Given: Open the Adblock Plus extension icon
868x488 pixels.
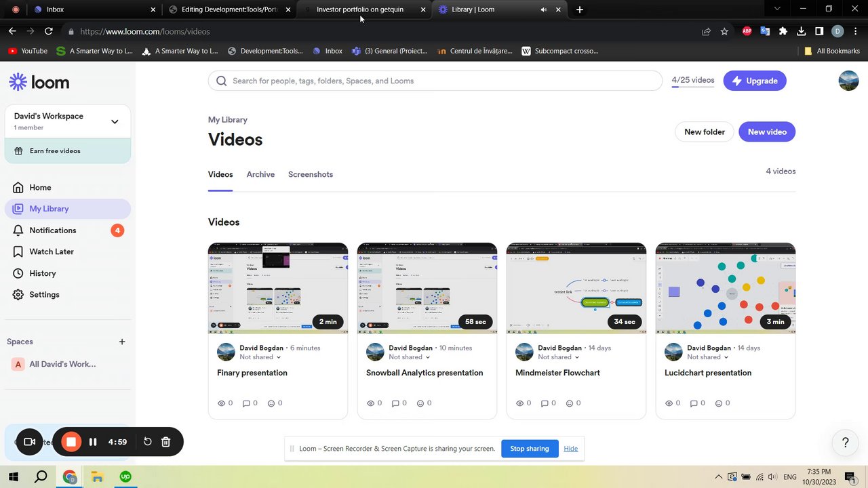Looking at the screenshot, I should [x=747, y=31].
